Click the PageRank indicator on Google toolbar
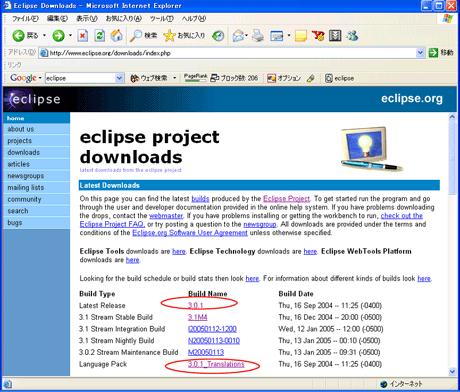 [x=195, y=78]
